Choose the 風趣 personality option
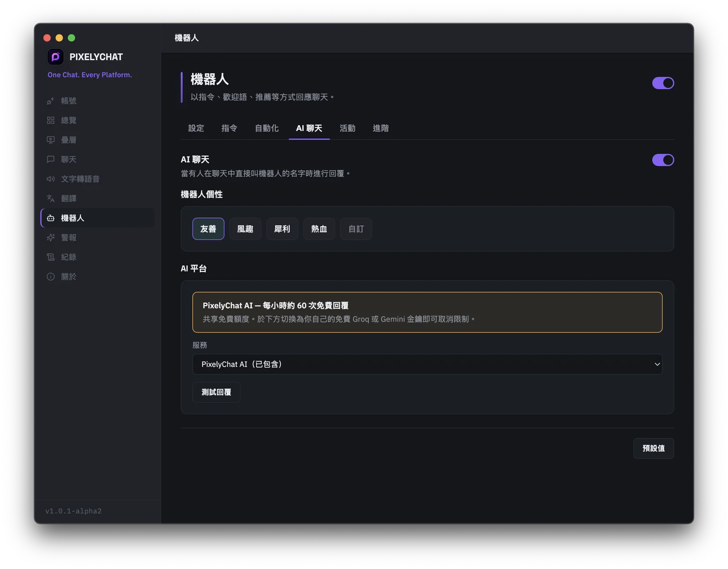 click(245, 229)
